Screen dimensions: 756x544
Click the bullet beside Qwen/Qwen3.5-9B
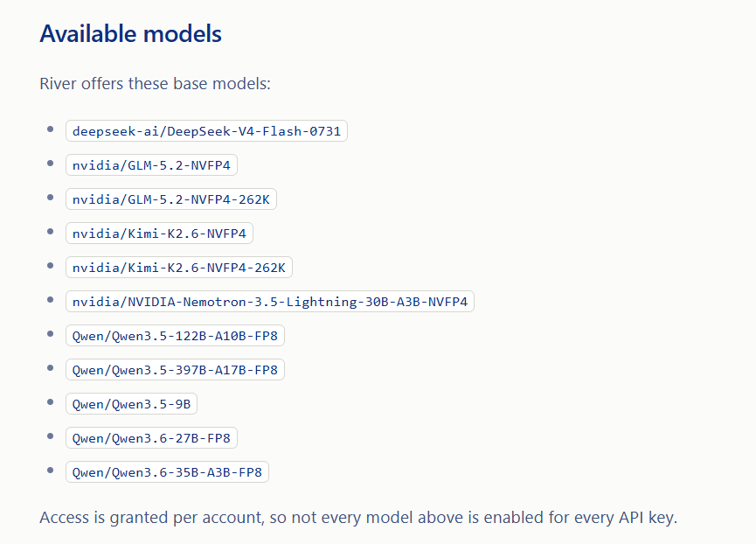coord(50,401)
